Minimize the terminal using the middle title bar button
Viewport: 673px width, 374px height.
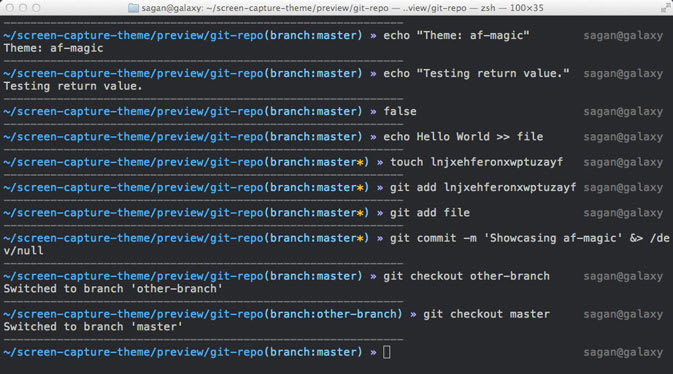coord(23,8)
